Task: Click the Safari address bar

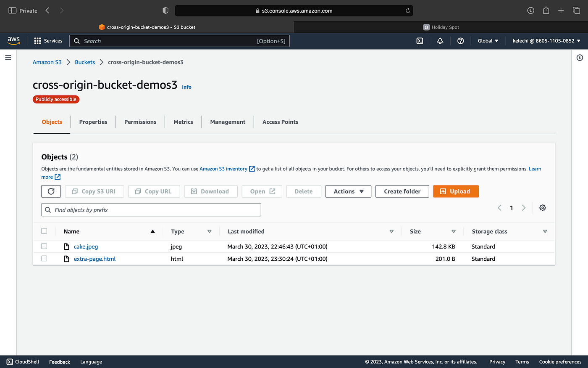Action: (294, 11)
